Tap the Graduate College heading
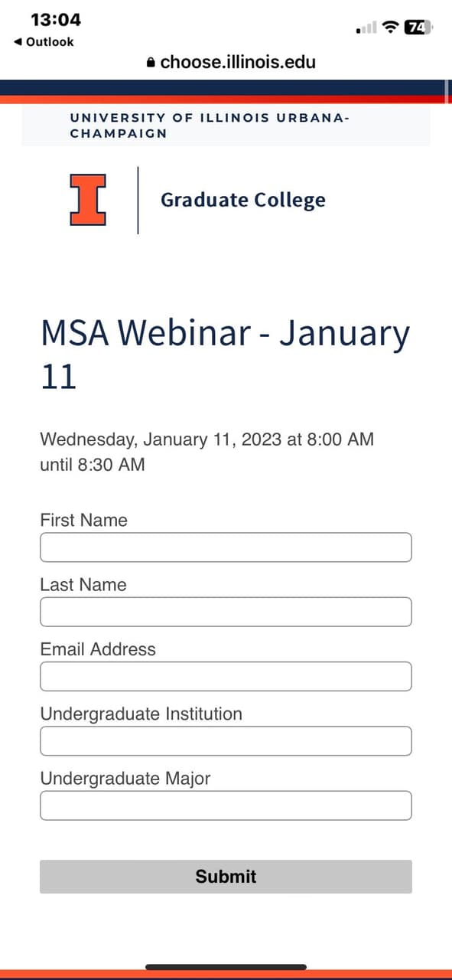The height and width of the screenshot is (980, 452). [242, 199]
